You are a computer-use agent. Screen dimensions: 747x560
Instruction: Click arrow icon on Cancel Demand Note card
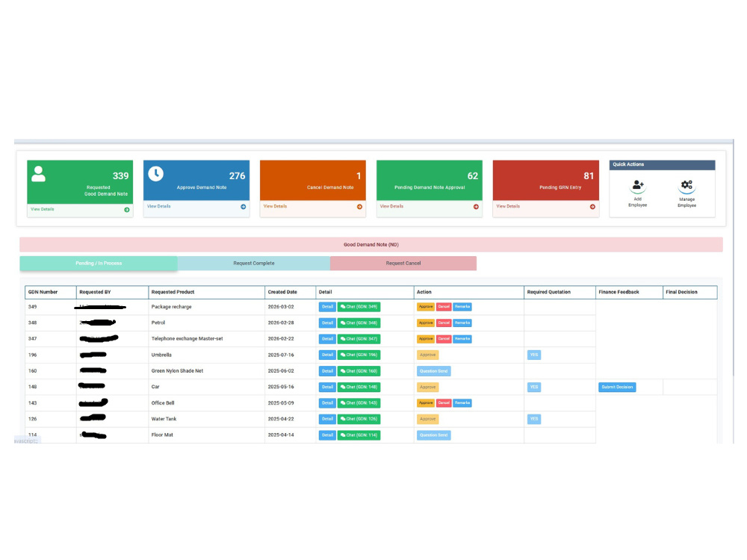(360, 207)
